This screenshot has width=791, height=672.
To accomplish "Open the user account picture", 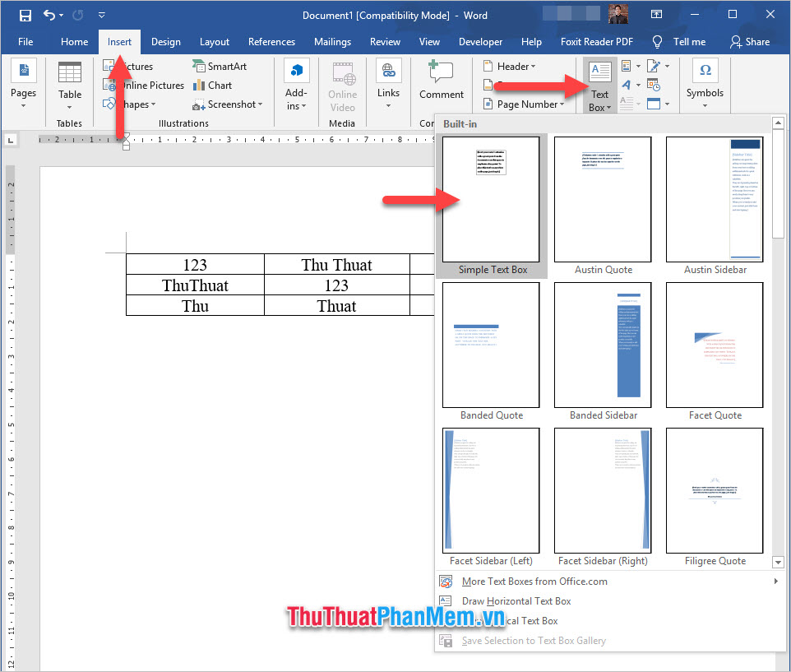I will click(618, 14).
